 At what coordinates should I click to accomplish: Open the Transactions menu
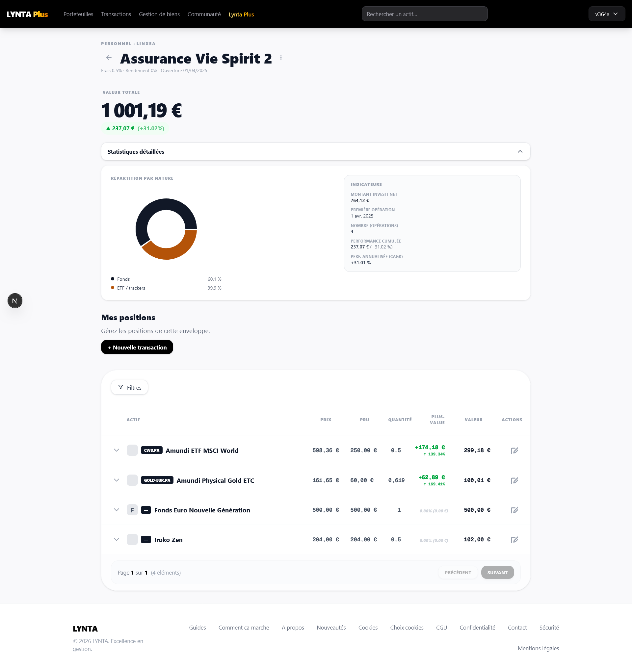(116, 14)
